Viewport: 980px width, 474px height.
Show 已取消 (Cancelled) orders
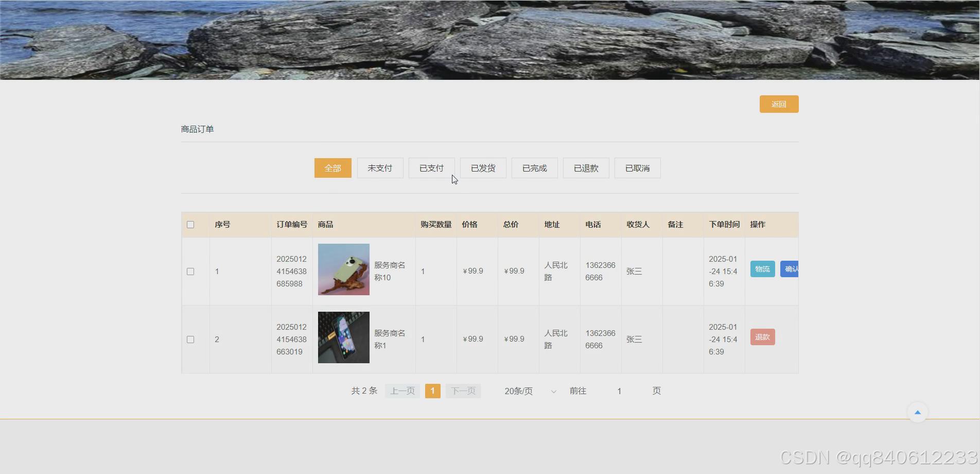637,167
